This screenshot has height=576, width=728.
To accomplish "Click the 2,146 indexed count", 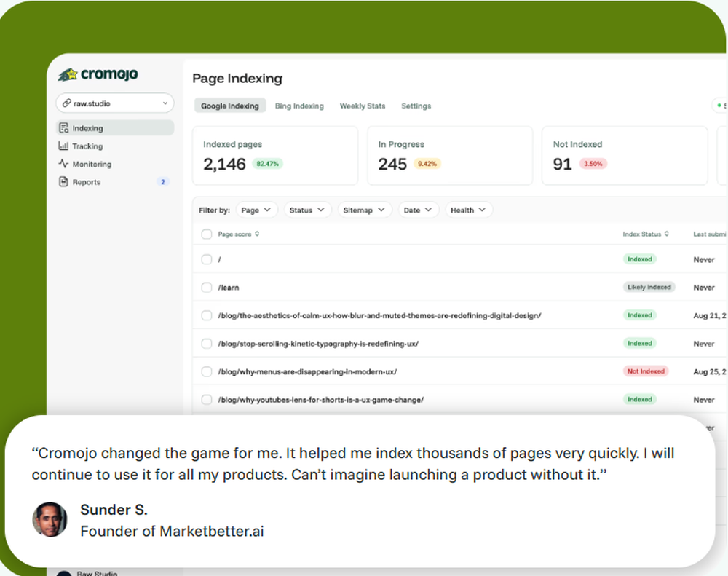I will (x=224, y=164).
